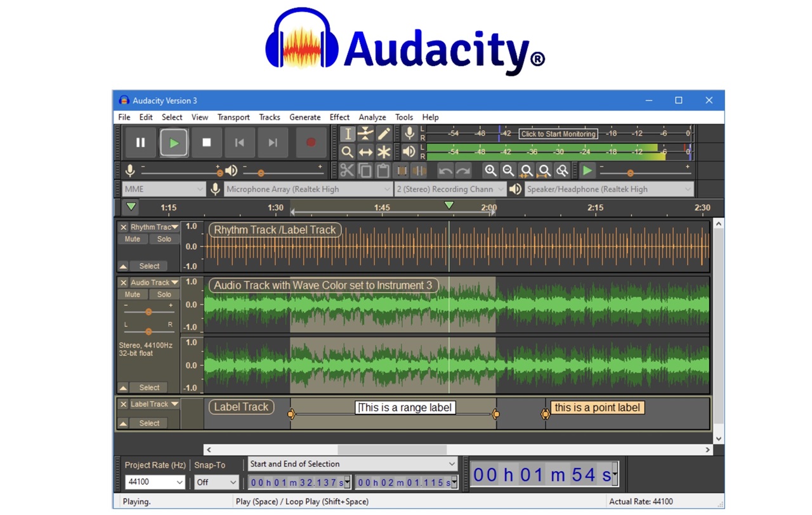Click the playback meter speaker icon

pyautogui.click(x=409, y=152)
